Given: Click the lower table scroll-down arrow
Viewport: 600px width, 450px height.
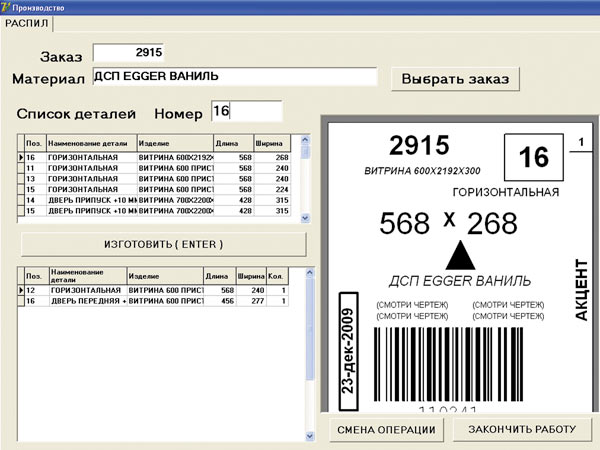Looking at the screenshot, I should point(310,436).
